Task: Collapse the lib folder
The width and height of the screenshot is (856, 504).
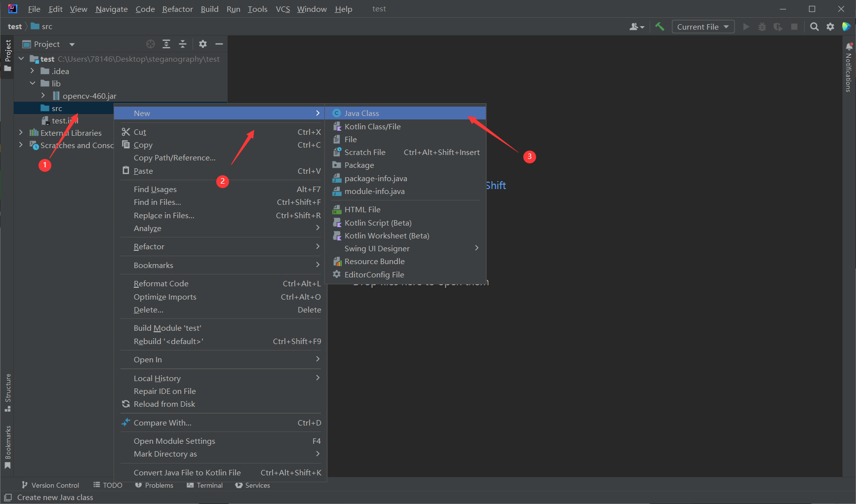Action: [x=33, y=83]
